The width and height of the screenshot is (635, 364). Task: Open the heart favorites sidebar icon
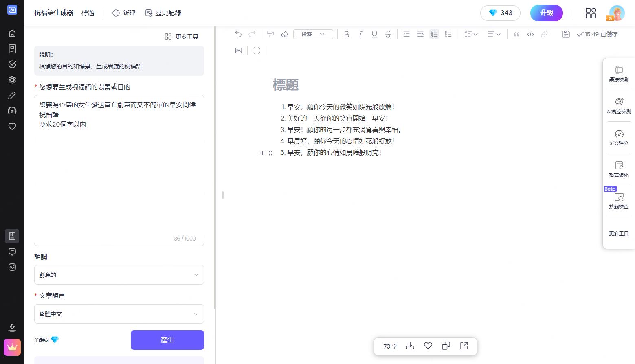12,126
